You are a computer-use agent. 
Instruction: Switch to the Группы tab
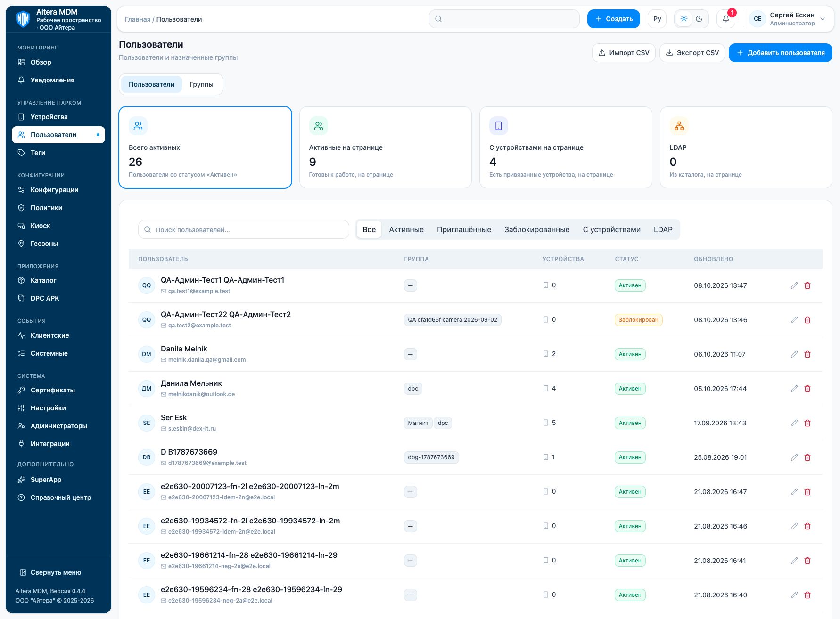click(201, 84)
